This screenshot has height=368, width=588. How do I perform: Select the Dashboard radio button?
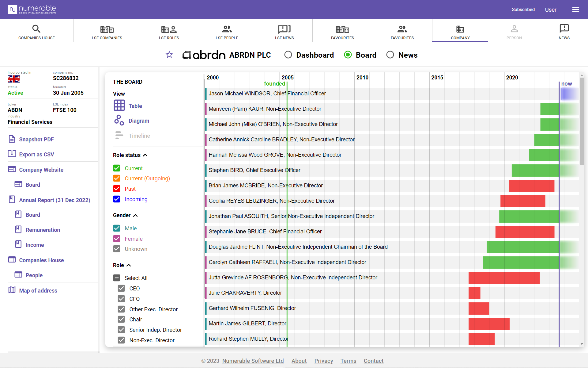288,55
